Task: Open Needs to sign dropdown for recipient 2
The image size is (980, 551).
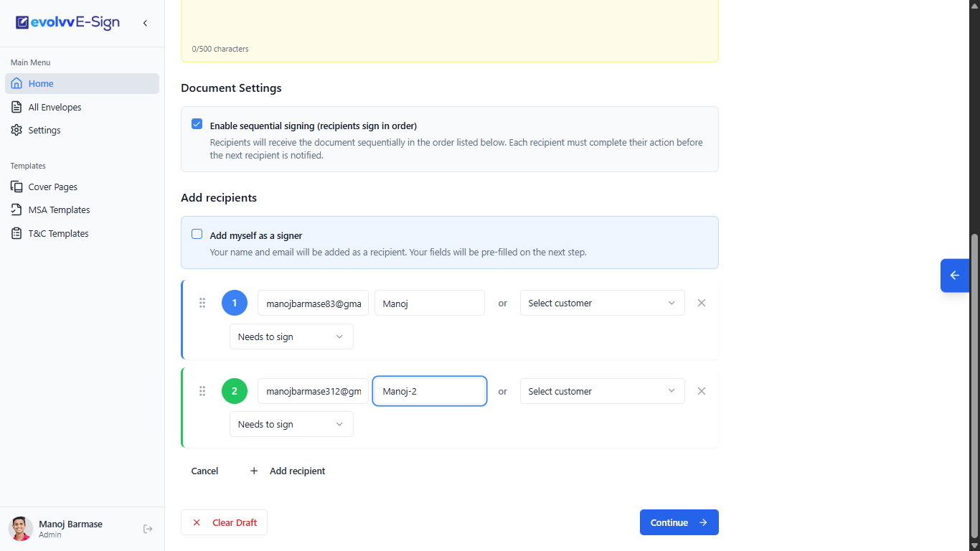Action: coord(291,424)
